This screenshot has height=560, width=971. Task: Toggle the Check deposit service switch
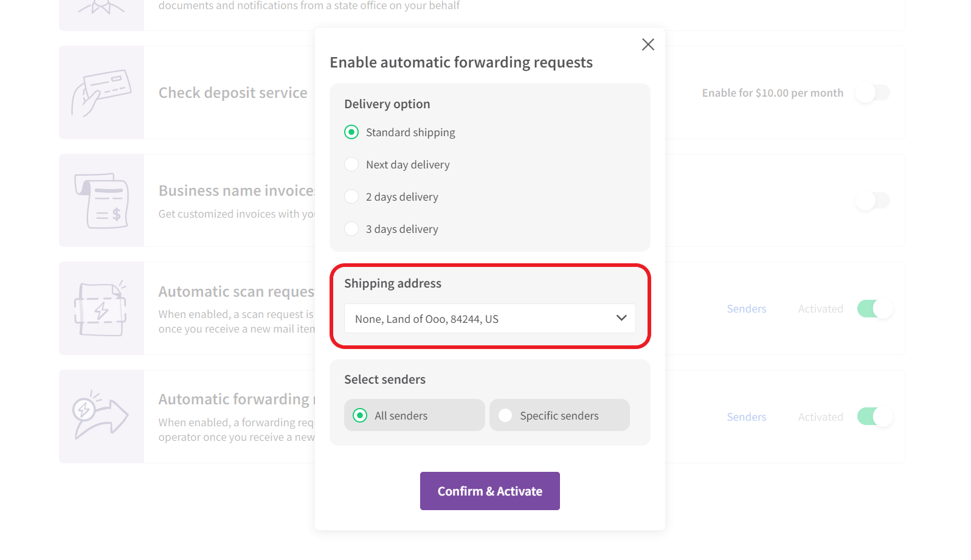point(873,92)
